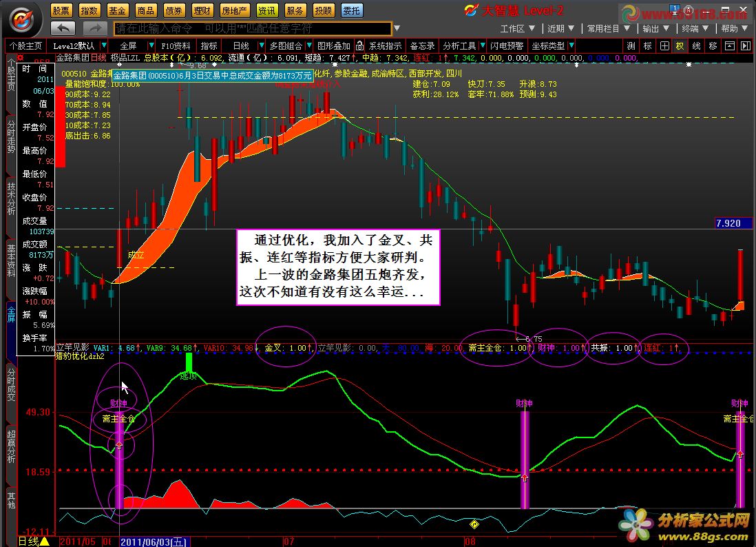Expand the dropdown arrow next to 多图组合
This screenshot has height=547, width=756.
click(309, 46)
